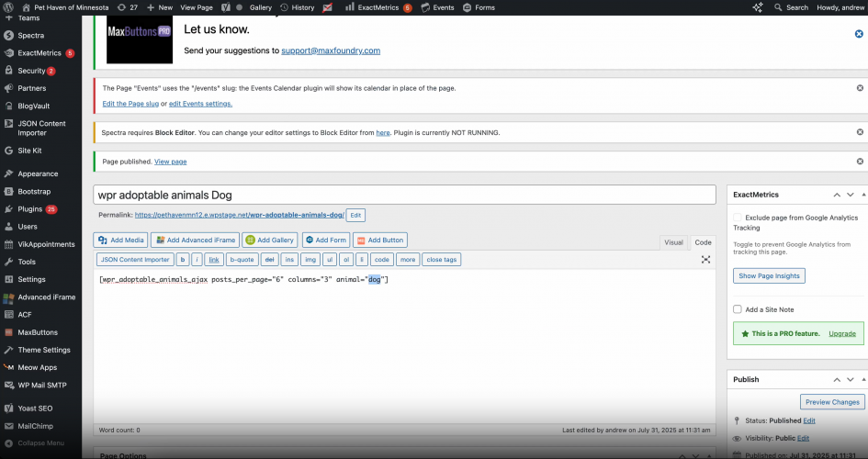Click Upgrade link for PRO feature
Screen dimensions: 868x459
842,333
